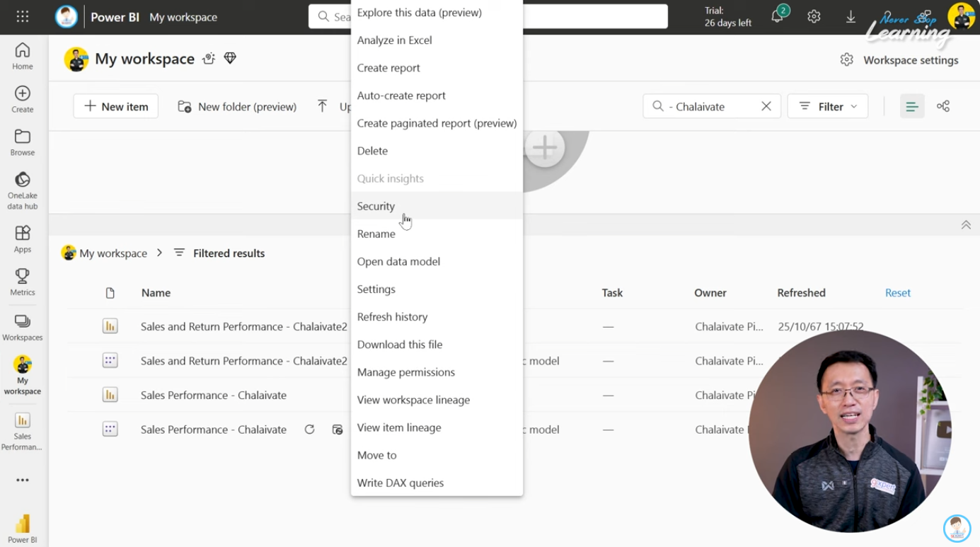Switch to lineage view
980x547 pixels.
tap(942, 105)
